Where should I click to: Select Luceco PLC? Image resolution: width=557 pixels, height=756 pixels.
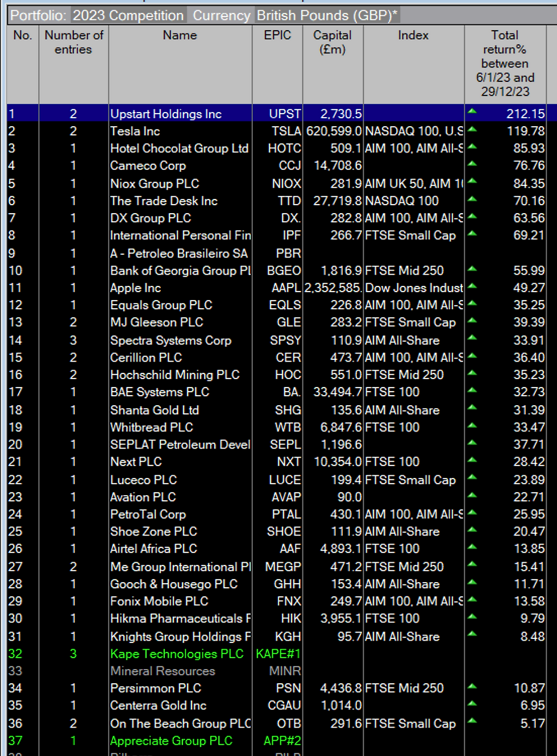[x=143, y=480]
